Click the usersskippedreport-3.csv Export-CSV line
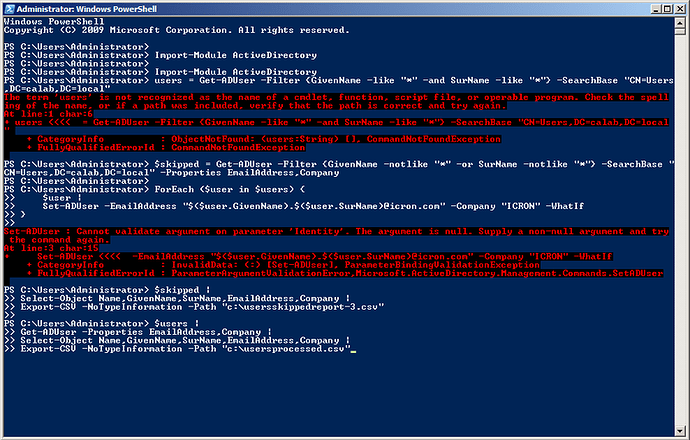This screenshot has width=690, height=440. point(202,307)
